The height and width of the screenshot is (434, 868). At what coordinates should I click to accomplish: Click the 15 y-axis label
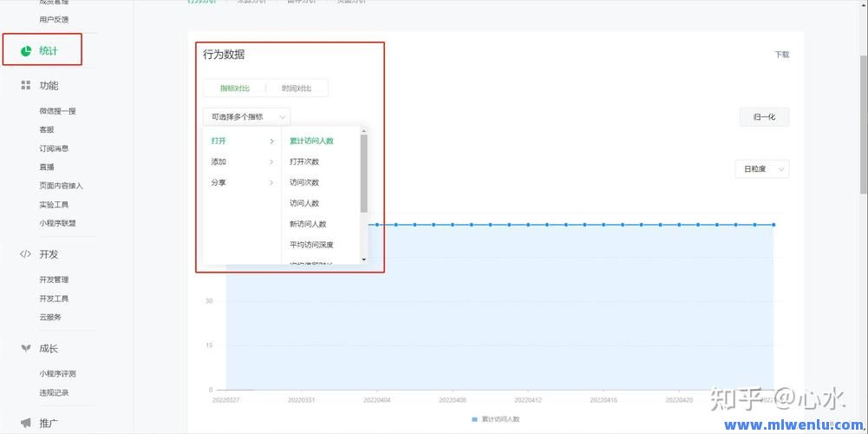point(209,345)
